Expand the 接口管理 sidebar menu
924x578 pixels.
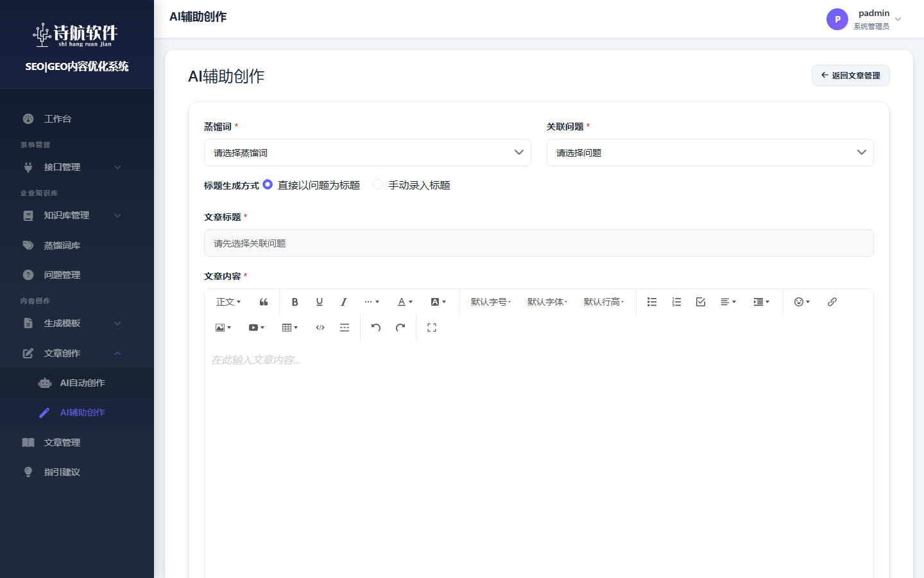coord(77,167)
